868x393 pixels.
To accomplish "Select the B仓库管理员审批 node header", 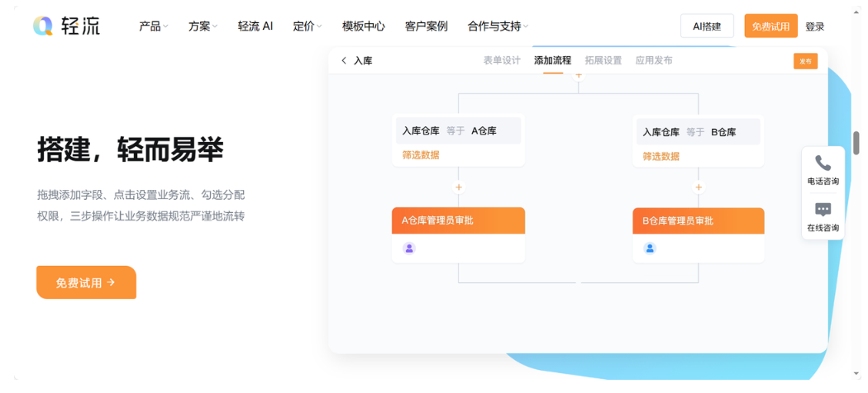I will click(x=699, y=220).
